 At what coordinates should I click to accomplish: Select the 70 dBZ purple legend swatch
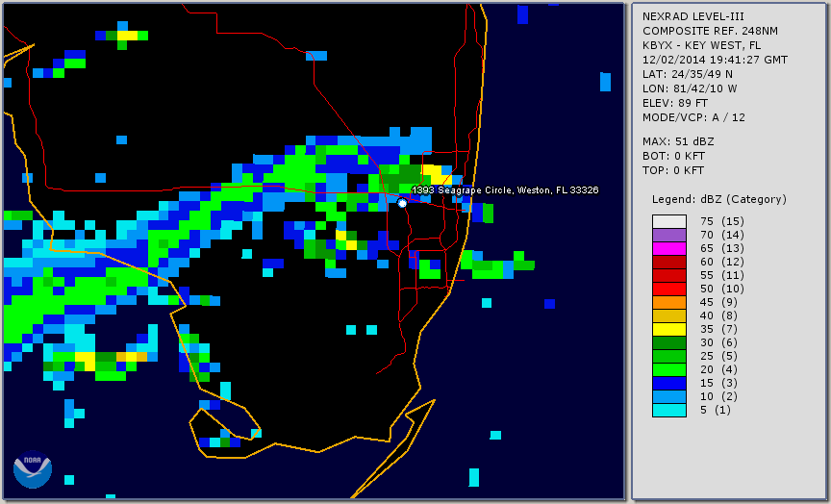coord(669,235)
